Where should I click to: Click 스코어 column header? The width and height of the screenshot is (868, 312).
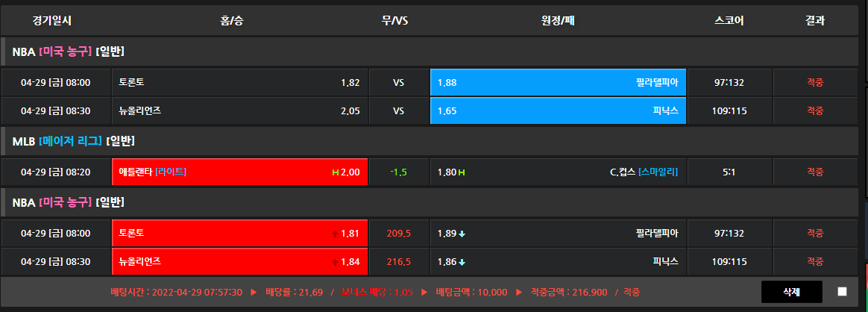click(729, 20)
